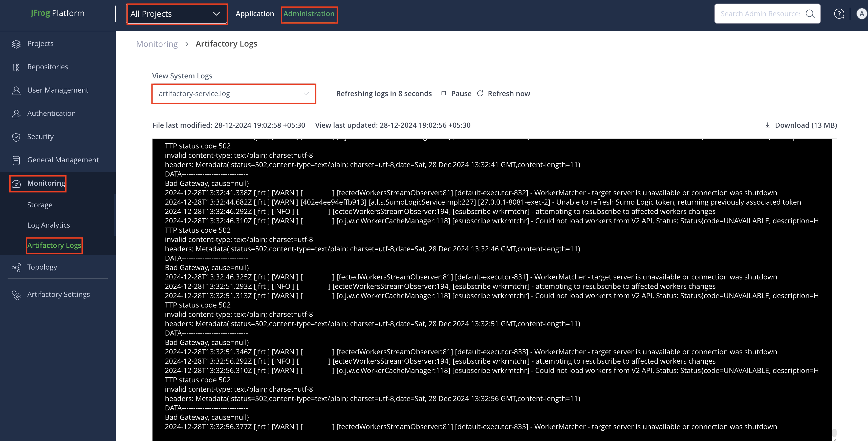868x441 pixels.
Task: Switch to the Application tab
Action: pyautogui.click(x=255, y=14)
